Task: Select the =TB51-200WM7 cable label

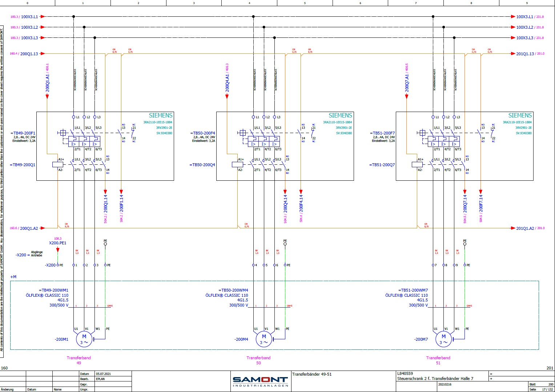Action: pyautogui.click(x=413, y=290)
